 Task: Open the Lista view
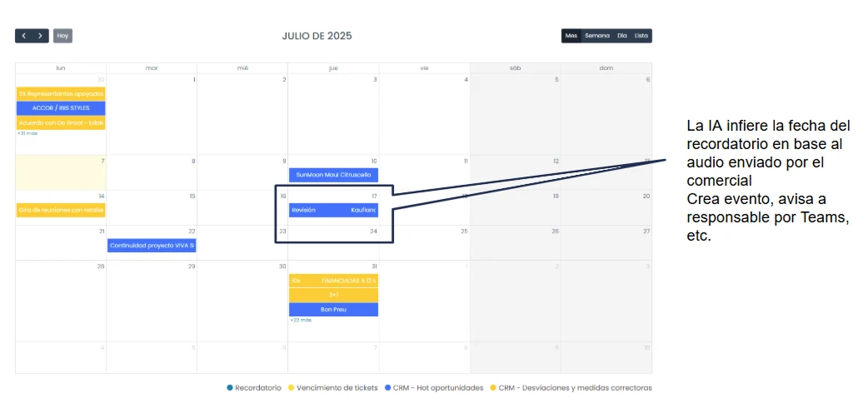pyautogui.click(x=641, y=36)
